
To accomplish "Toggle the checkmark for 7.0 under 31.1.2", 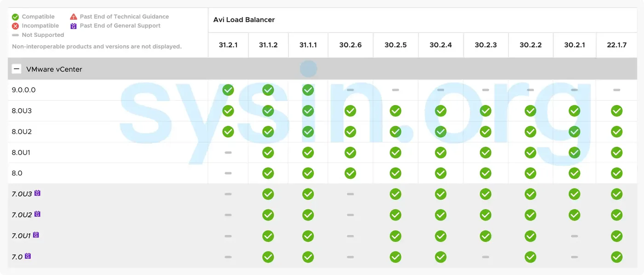I will [268, 257].
